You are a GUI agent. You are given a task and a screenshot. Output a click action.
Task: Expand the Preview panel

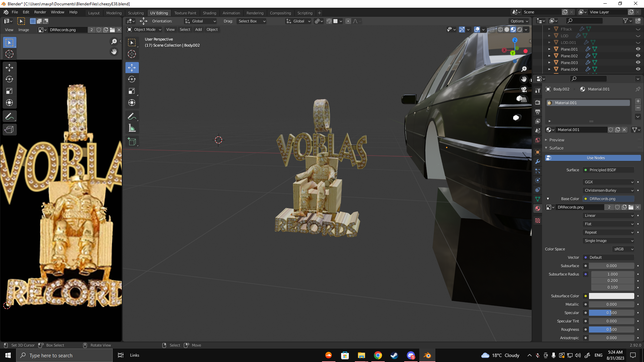557,140
